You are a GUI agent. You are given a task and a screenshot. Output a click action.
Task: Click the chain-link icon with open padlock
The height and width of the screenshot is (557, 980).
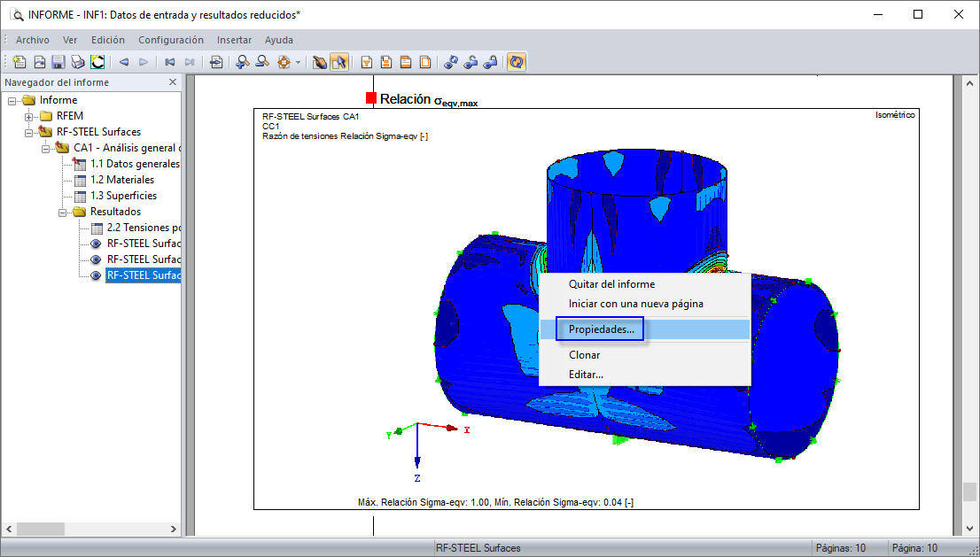click(x=471, y=62)
